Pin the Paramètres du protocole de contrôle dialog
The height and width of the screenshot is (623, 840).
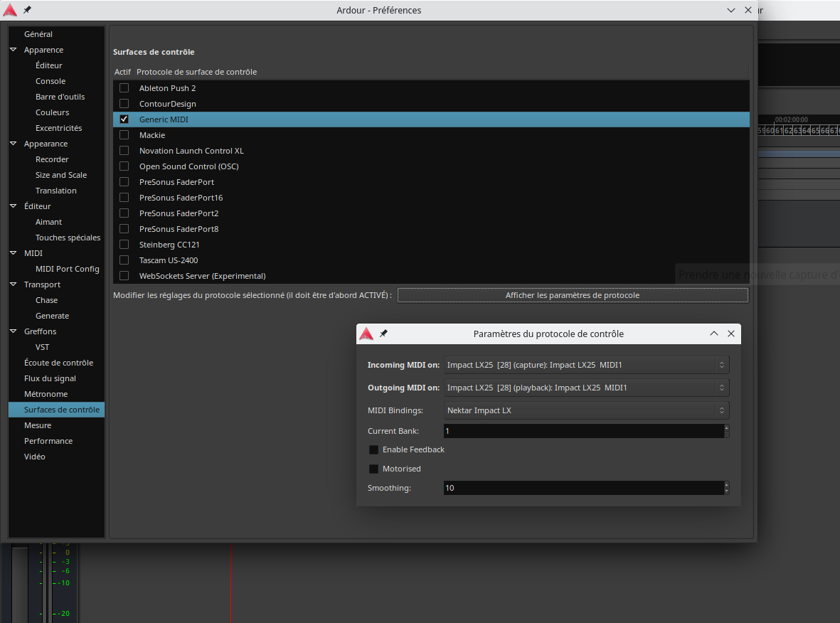click(x=383, y=334)
